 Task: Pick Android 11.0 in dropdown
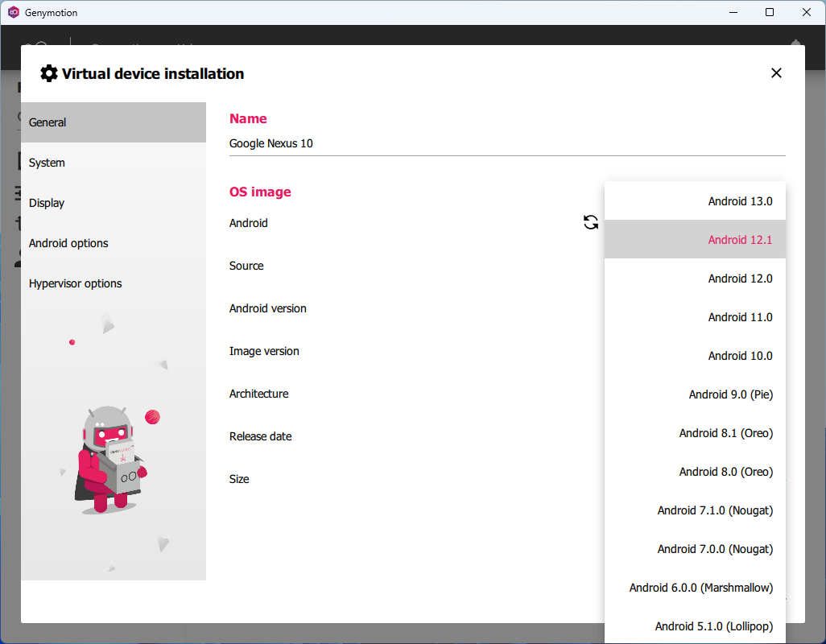(695, 317)
